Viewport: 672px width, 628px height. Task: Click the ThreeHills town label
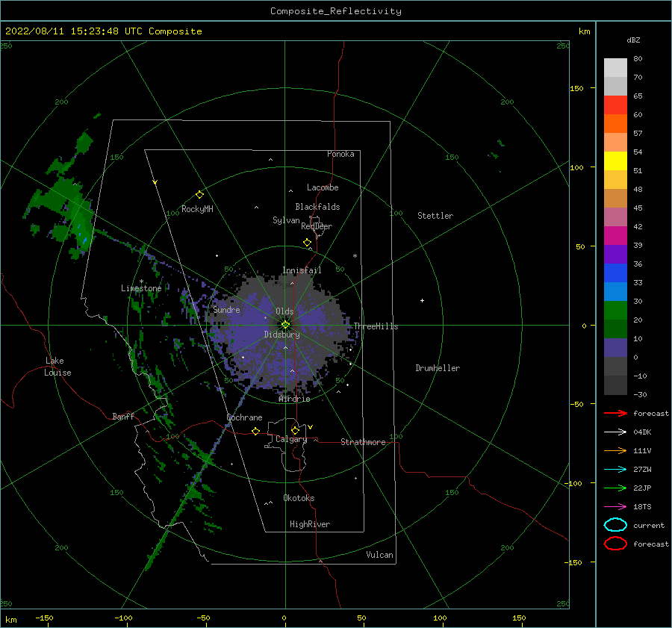point(376,326)
